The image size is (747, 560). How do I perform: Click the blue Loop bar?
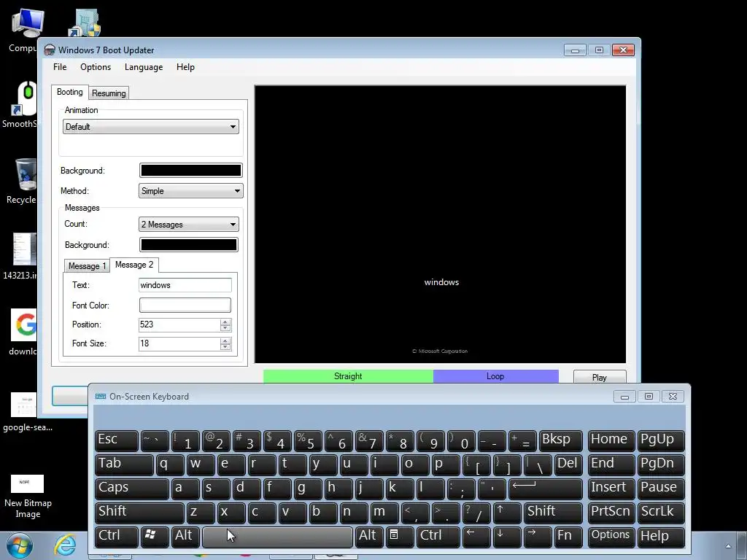click(x=495, y=376)
